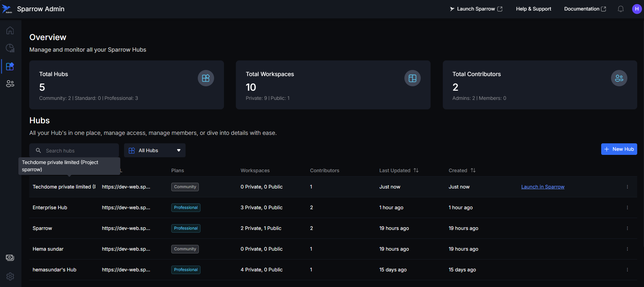644x287 pixels.
Task: Open the users icon in sidebar
Action: 10,84
